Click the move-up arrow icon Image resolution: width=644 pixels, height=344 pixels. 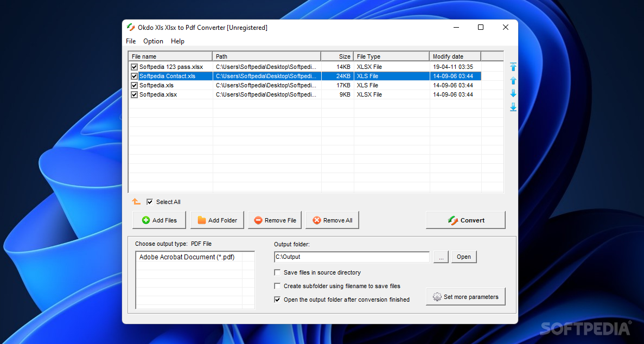click(x=513, y=80)
